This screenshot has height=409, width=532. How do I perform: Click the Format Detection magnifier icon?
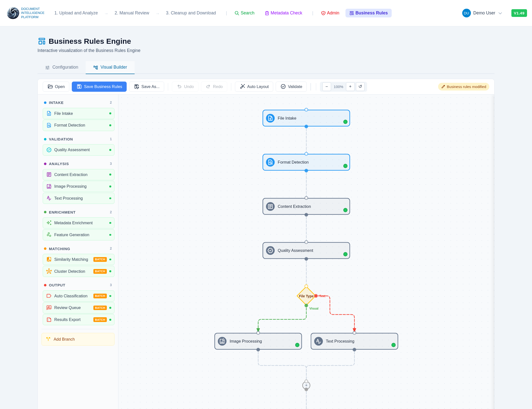[49, 125]
